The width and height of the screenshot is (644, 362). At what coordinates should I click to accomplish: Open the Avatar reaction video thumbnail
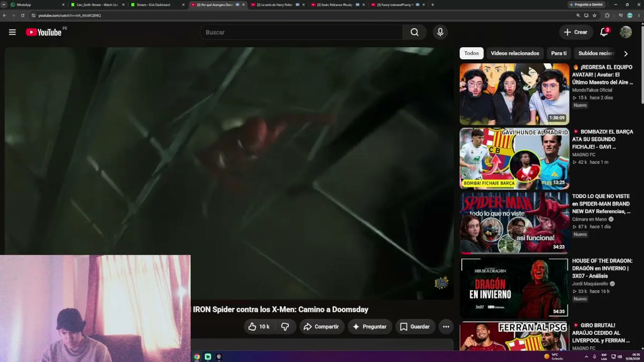point(514,94)
